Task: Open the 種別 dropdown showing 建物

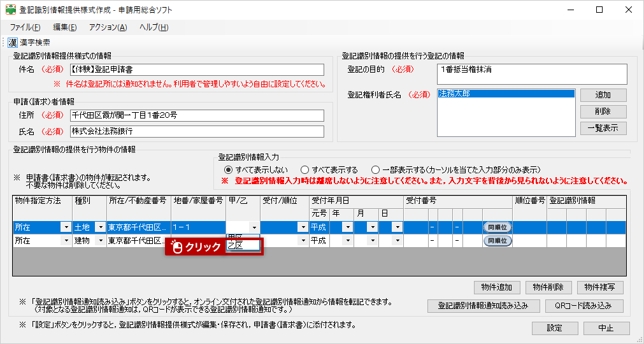Action: tap(100, 241)
